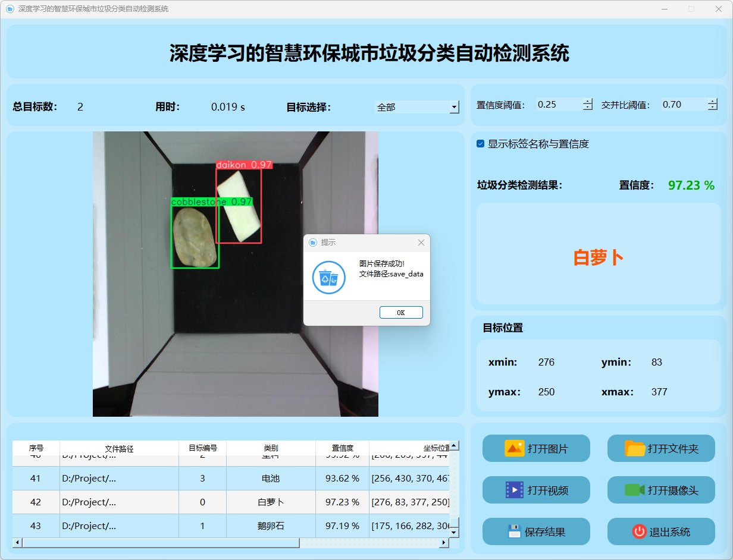
Task: Select the 鹅卵石 cell in row 43
Action: coord(271,526)
